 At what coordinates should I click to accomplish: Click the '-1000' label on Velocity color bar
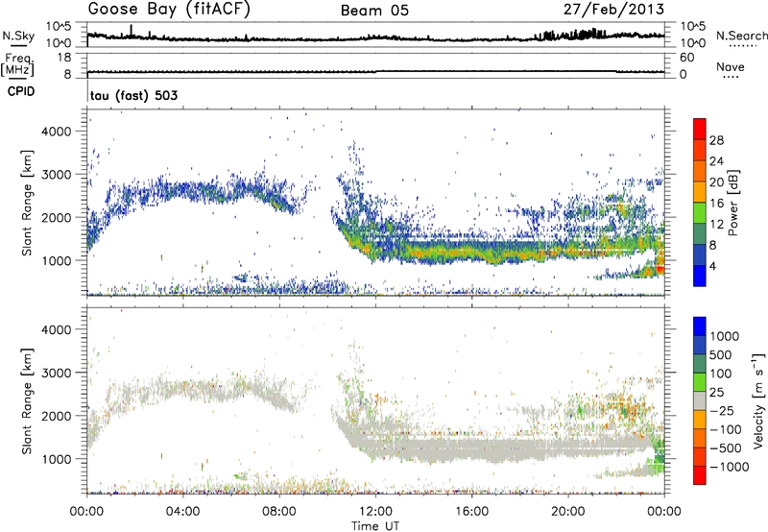[x=730, y=467]
